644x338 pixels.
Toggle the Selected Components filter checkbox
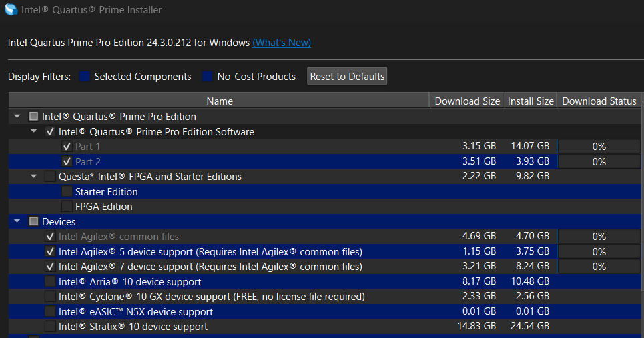(85, 77)
